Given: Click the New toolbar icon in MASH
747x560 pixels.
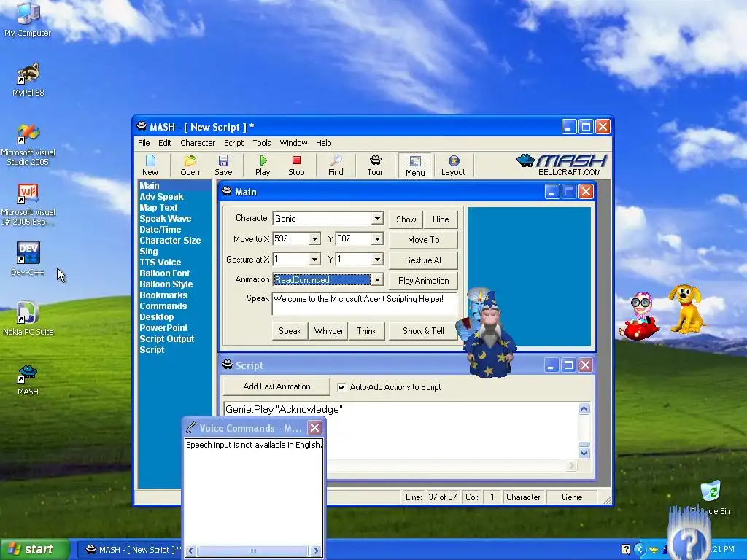Looking at the screenshot, I should pos(150,166).
